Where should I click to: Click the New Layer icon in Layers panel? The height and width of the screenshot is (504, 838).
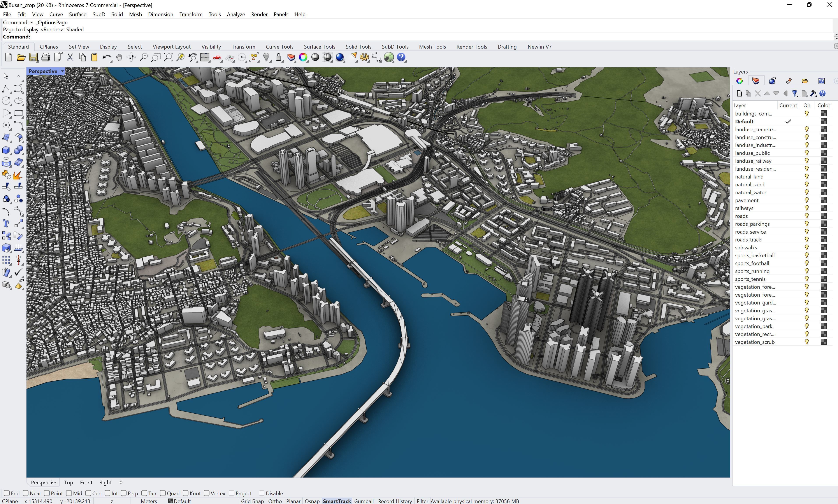pyautogui.click(x=739, y=93)
